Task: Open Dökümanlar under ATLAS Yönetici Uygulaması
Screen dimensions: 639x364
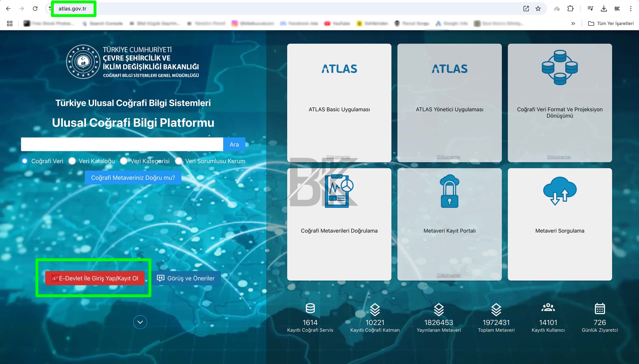Action: click(x=449, y=157)
